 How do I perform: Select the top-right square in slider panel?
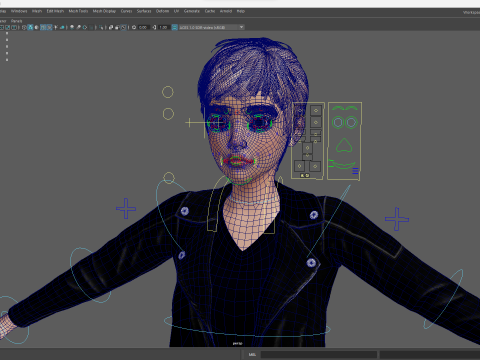point(316,110)
